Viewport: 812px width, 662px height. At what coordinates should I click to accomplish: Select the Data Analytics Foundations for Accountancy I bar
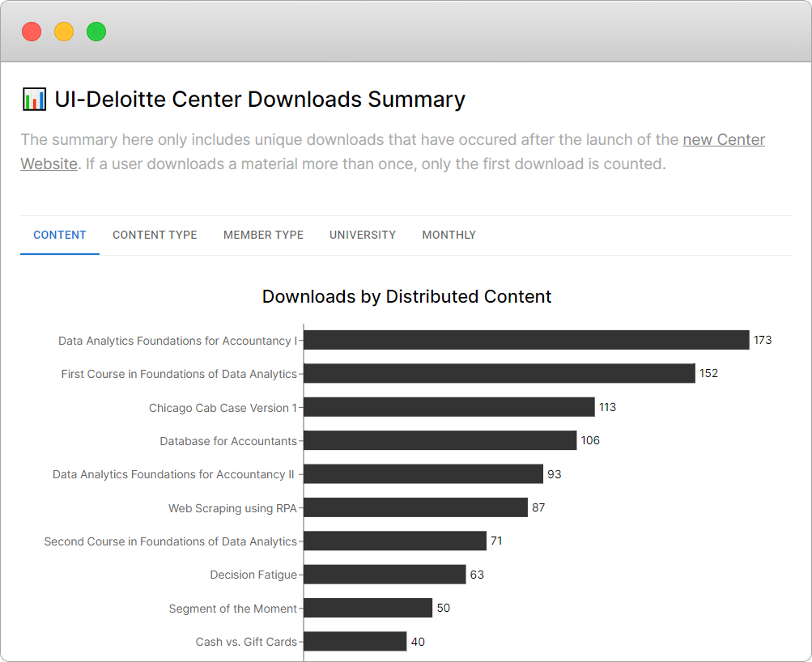coord(526,340)
